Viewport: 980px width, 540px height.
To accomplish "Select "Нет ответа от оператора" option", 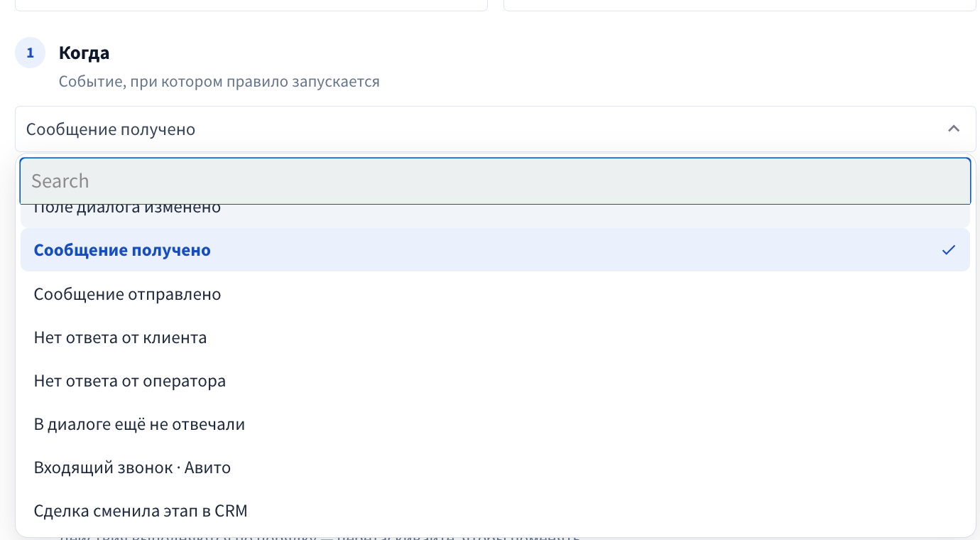I will tap(495, 380).
